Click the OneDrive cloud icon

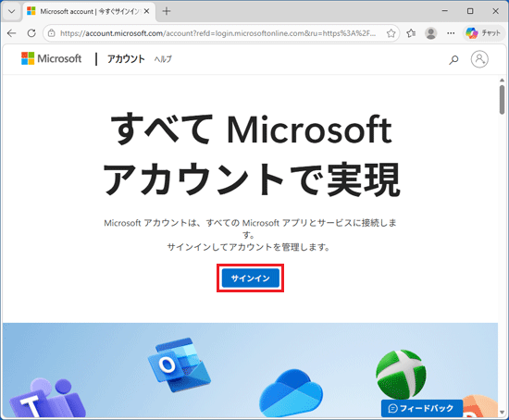pos(292,393)
